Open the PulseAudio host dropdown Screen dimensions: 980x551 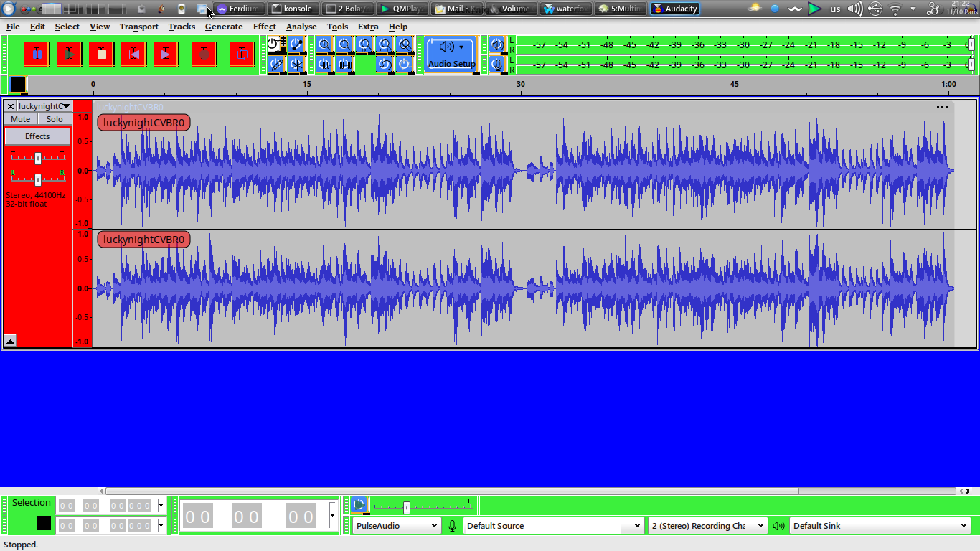point(395,526)
